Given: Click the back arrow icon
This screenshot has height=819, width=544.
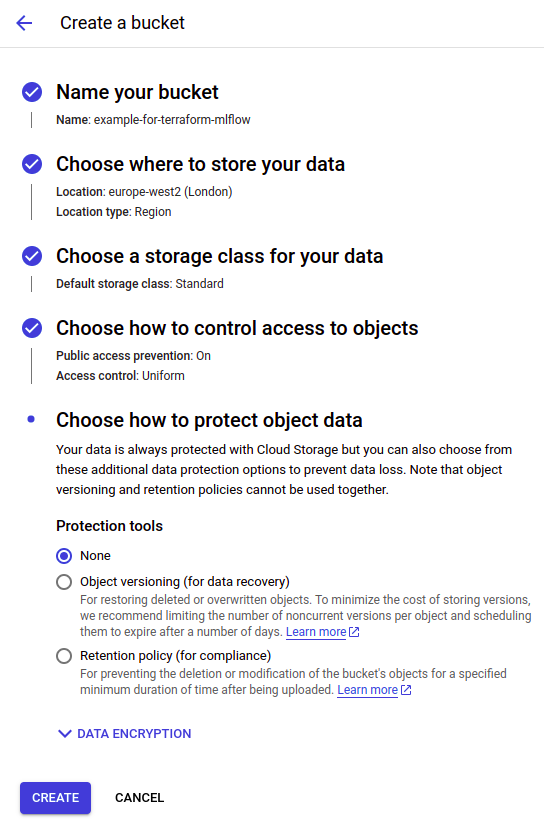Looking at the screenshot, I should (24, 23).
